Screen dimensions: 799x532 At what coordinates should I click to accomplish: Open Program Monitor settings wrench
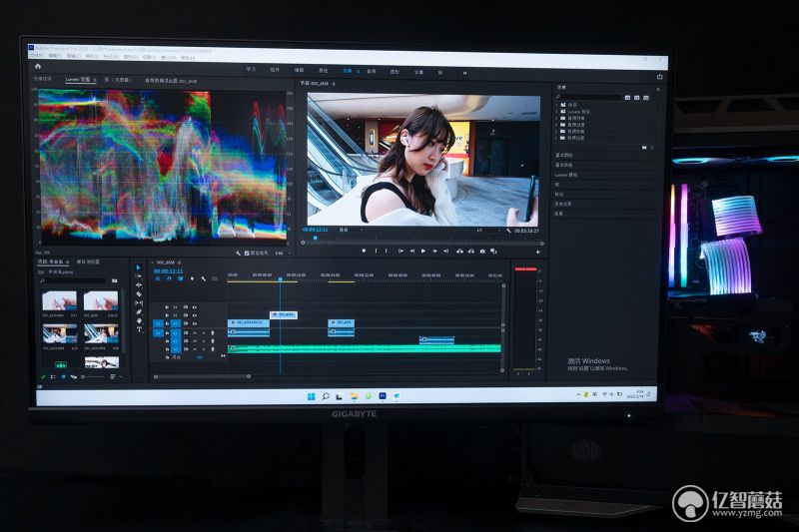[x=508, y=231]
